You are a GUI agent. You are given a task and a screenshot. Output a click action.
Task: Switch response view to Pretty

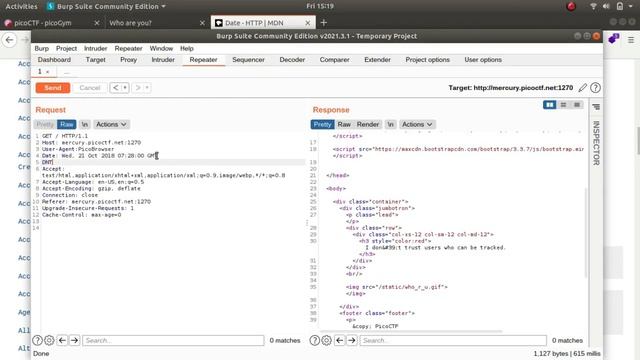(322, 124)
